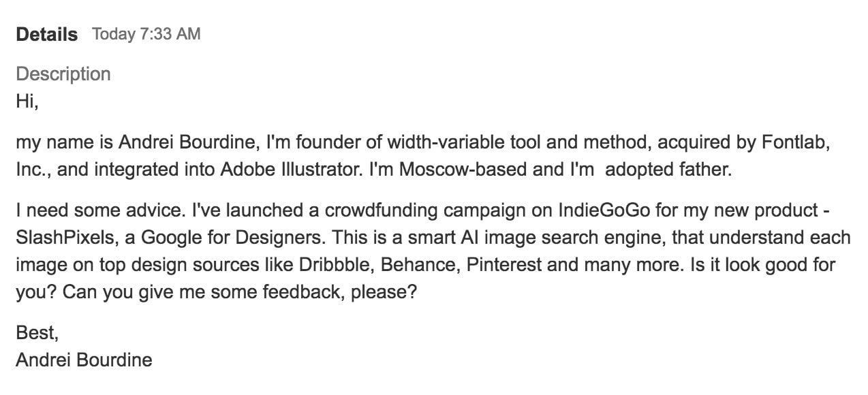The height and width of the screenshot is (395, 868).
Task: Click the words 'adopted father'
Action: pyautogui.click(x=668, y=170)
